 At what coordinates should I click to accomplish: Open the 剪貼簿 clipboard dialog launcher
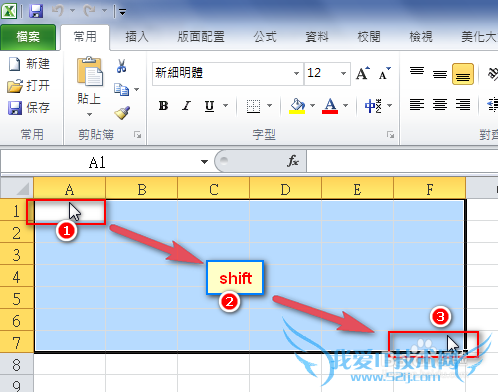(x=137, y=135)
